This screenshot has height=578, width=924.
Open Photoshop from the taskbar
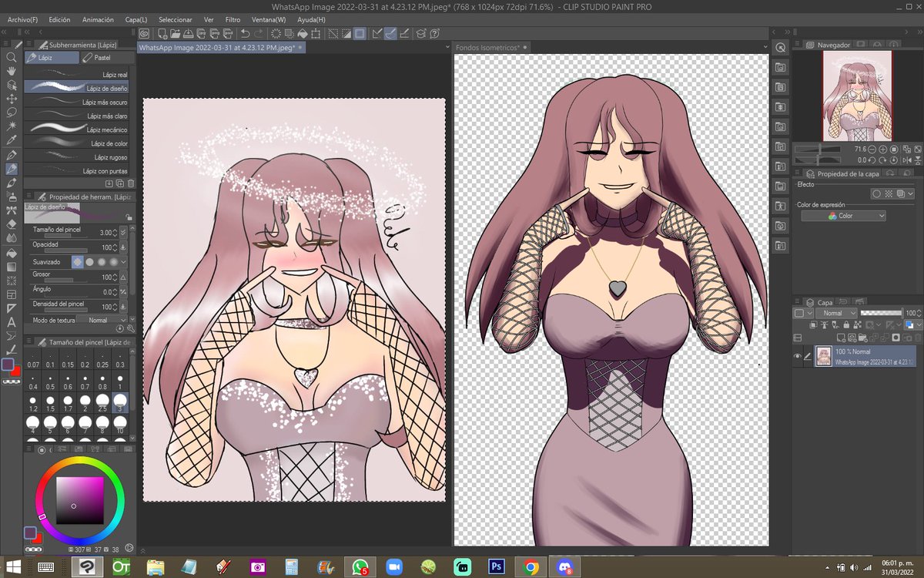(496, 566)
